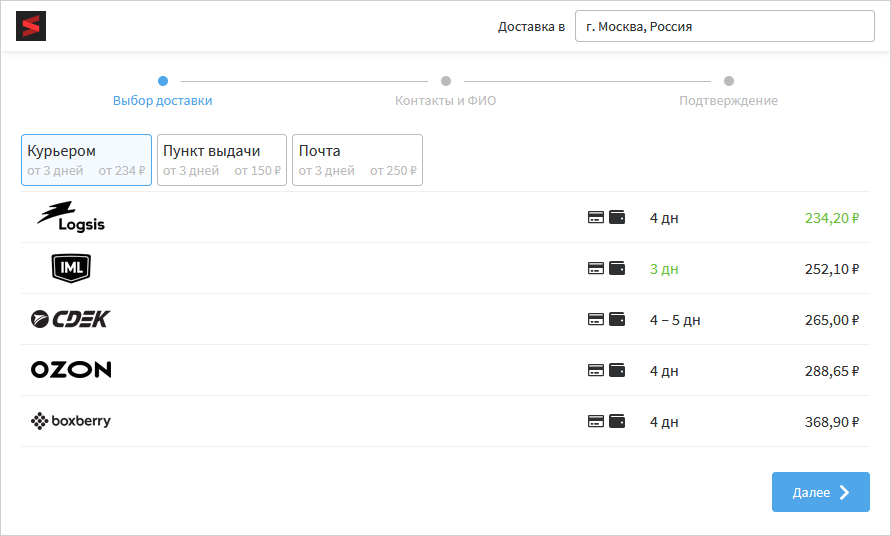Click the boxberry courier logo
Screen dimensions: 891x536
point(70,421)
